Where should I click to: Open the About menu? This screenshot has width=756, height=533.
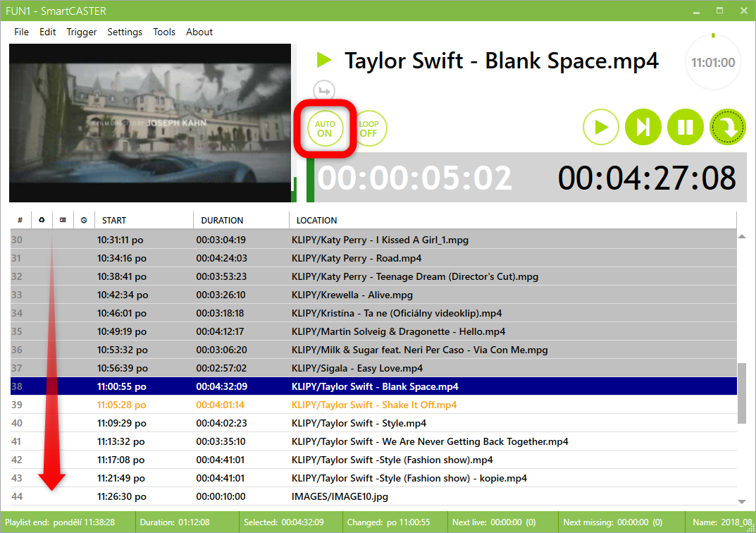[199, 32]
